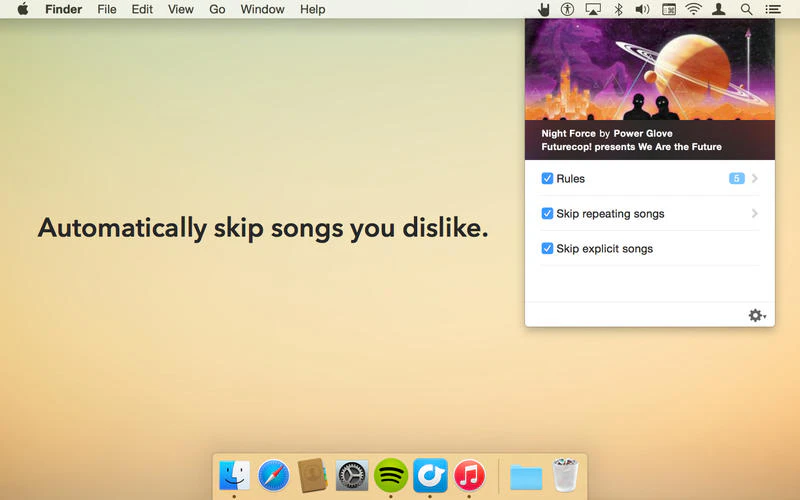Image resolution: width=800 pixels, height=500 pixels.
Task: Open Contacts in the Dock
Action: tap(312, 476)
